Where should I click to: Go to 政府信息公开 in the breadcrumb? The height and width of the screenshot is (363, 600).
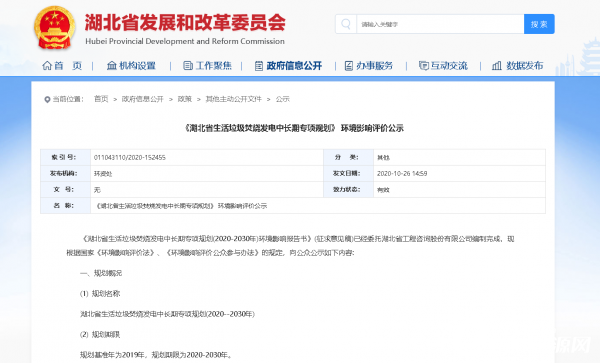(142, 99)
